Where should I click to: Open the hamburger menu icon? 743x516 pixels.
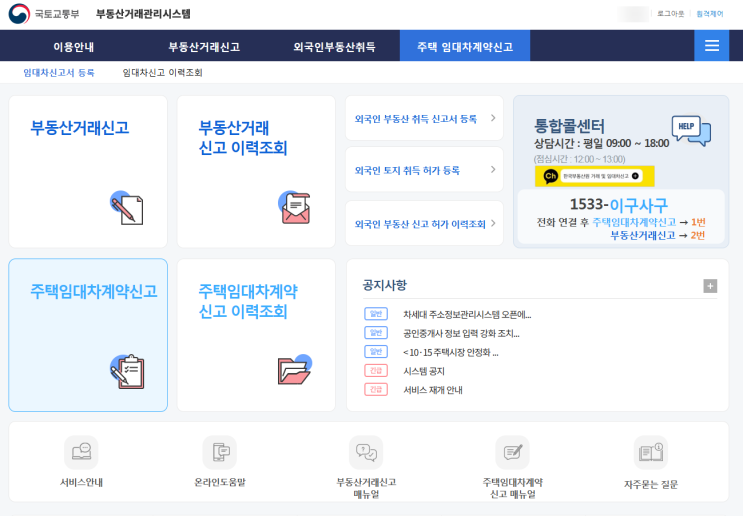pos(711,46)
